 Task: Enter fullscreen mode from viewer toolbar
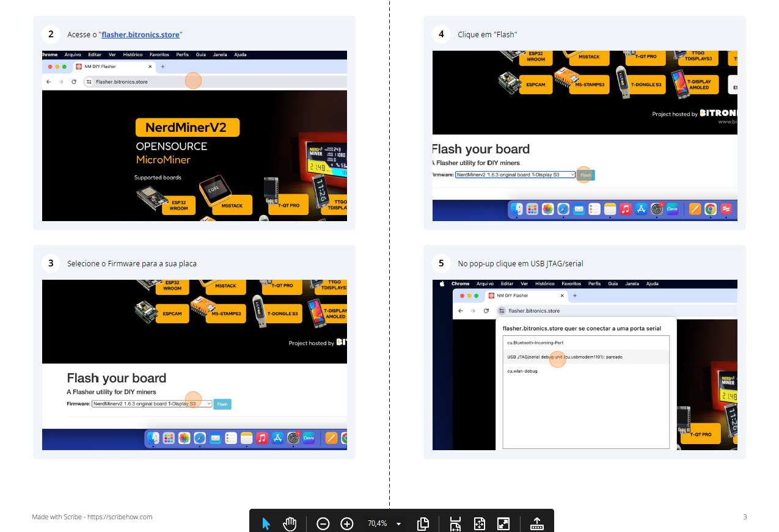(503, 523)
